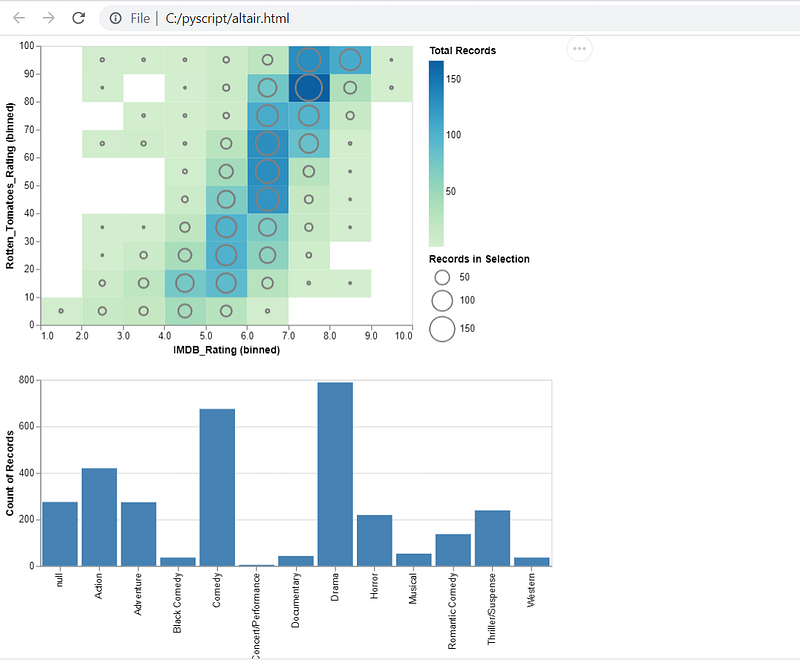Click the 'Romantic Comedy' x-axis label
The width and height of the screenshot is (800, 660).
tap(453, 611)
